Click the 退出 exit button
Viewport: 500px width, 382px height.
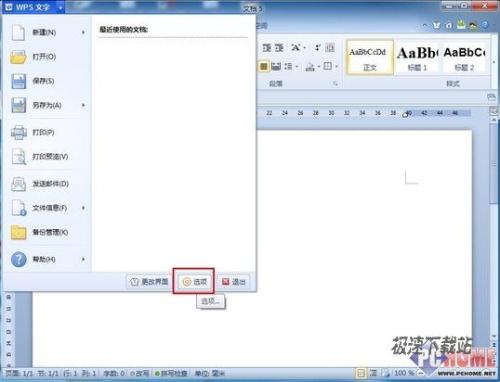point(233,282)
